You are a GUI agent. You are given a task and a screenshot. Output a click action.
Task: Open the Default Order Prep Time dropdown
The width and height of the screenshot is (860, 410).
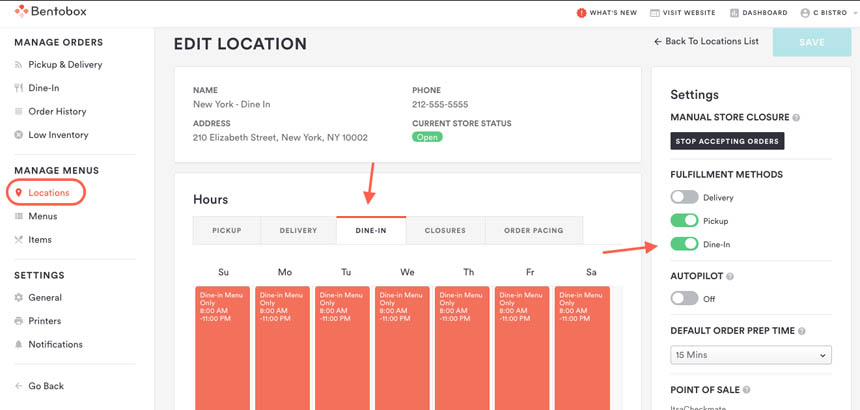[x=751, y=355]
